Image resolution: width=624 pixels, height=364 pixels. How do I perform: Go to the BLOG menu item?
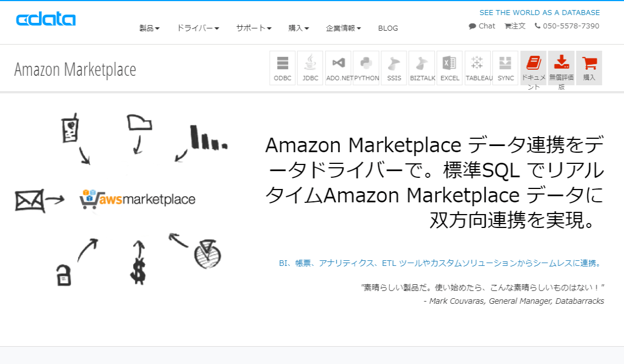click(x=388, y=28)
